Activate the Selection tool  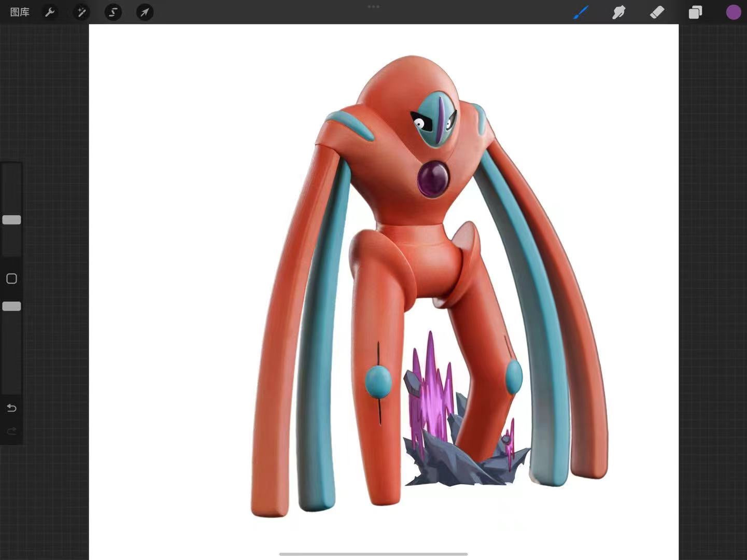coord(113,12)
